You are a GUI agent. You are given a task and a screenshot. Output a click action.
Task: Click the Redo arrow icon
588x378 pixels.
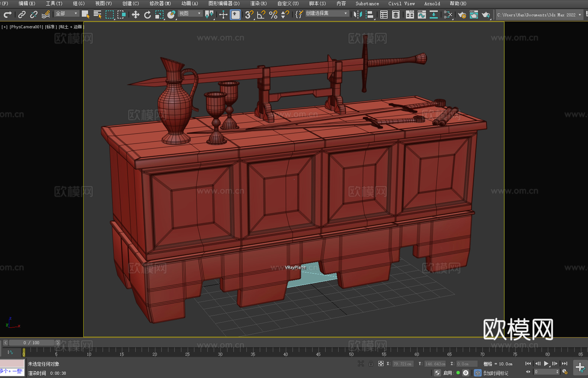(x=7, y=14)
